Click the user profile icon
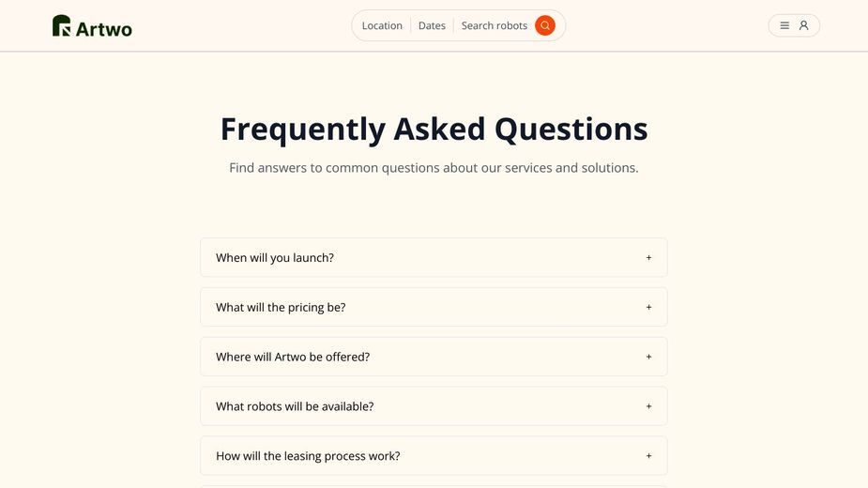The height and width of the screenshot is (488, 868). click(804, 25)
